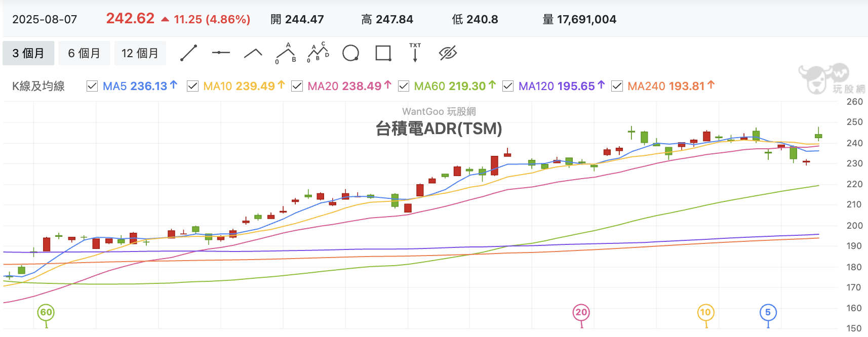Click the chart title 台積電ADR(TSM)
This screenshot has width=868, height=337.
coord(439,129)
